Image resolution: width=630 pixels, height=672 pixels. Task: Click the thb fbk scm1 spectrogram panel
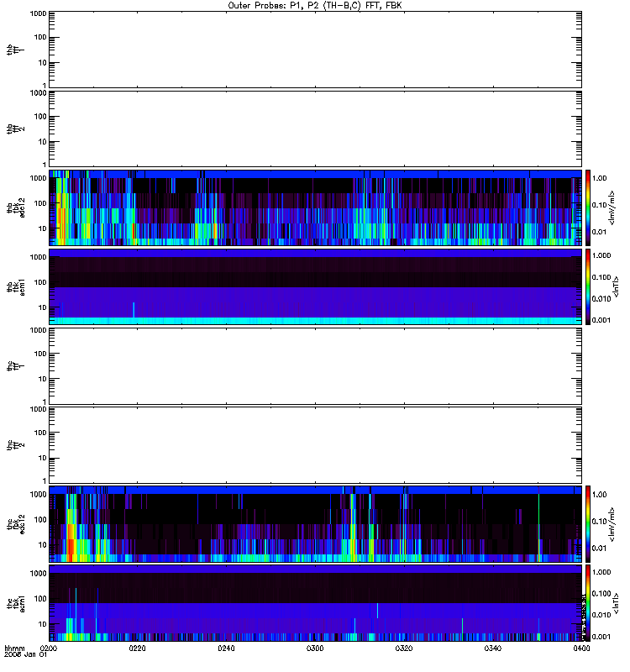[316, 286]
